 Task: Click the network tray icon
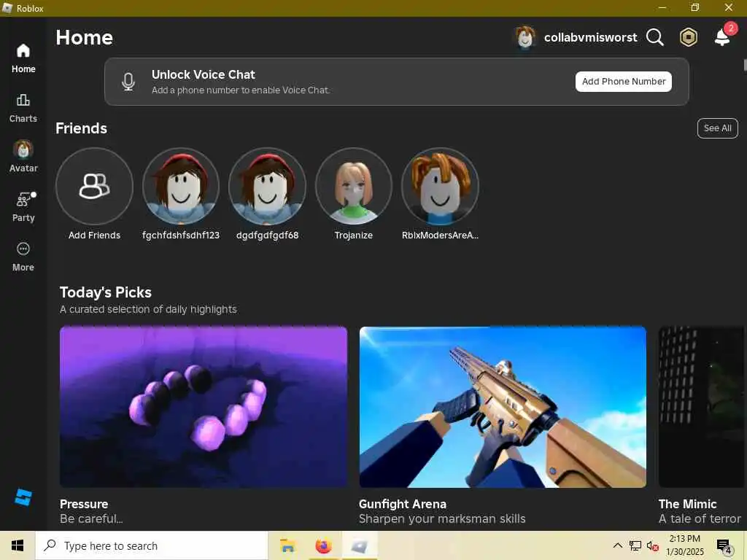coord(635,545)
